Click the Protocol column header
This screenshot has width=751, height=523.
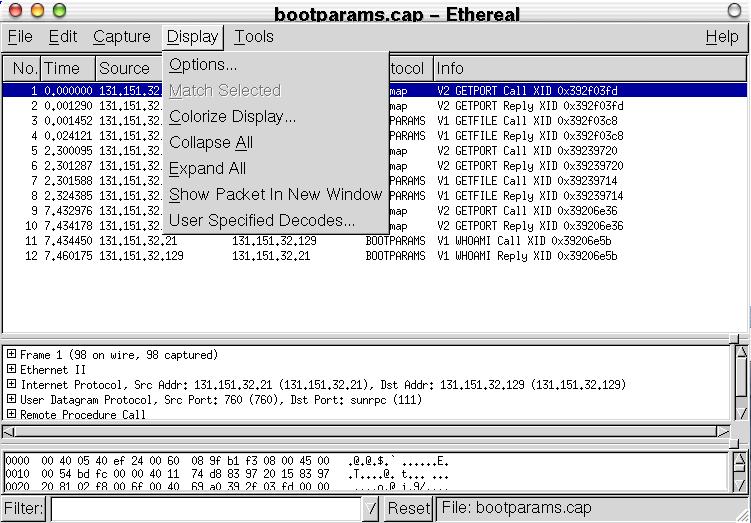pyautogui.click(x=410, y=68)
